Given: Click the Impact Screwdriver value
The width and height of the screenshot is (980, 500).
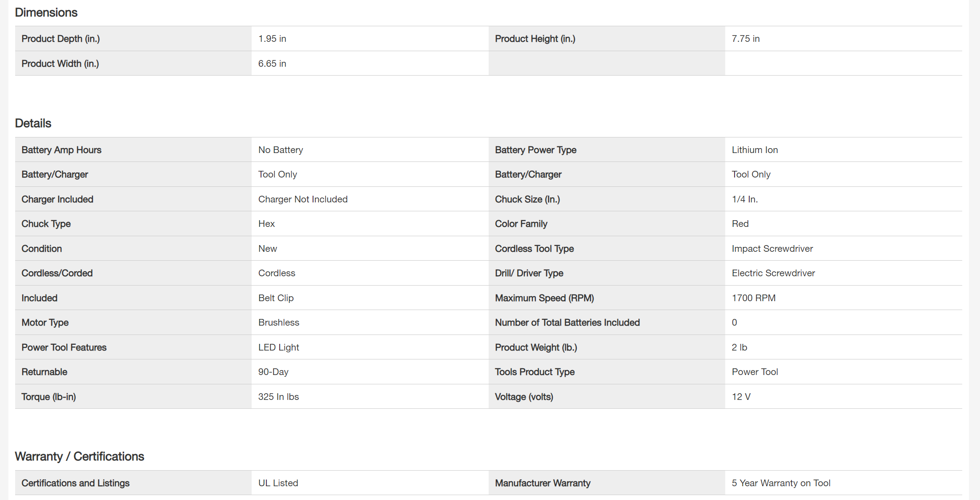Looking at the screenshot, I should tap(772, 249).
